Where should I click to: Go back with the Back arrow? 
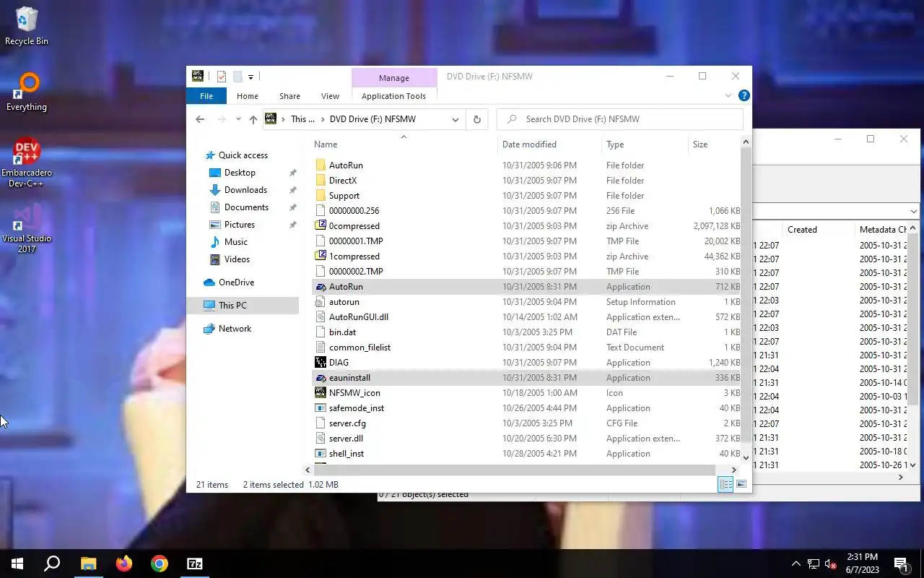(200, 119)
